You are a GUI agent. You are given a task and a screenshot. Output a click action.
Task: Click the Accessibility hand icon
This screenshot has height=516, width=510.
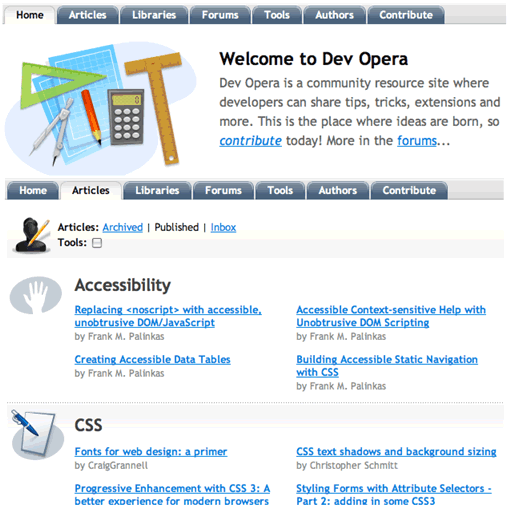click(36, 295)
